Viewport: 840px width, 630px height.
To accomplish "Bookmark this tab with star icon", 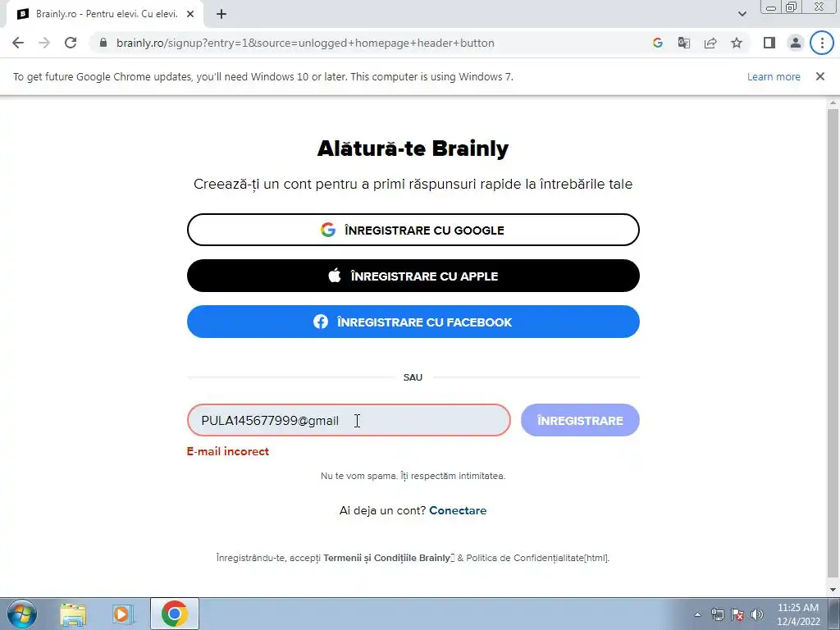I will (x=737, y=43).
